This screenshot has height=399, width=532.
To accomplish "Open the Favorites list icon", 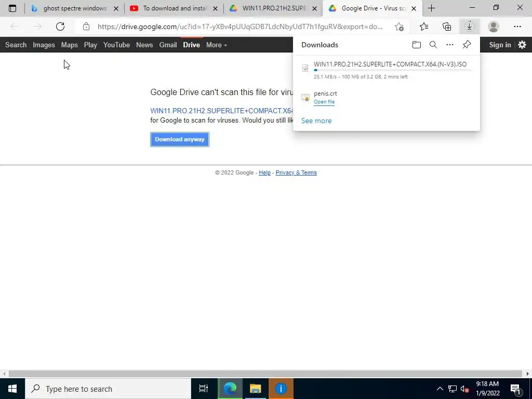I will tap(424, 26).
